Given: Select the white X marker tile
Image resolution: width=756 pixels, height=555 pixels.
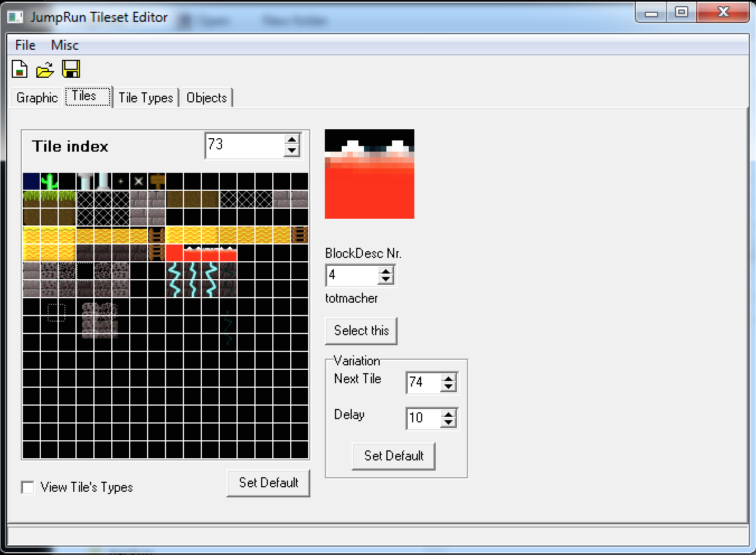Looking at the screenshot, I should coord(139,181).
